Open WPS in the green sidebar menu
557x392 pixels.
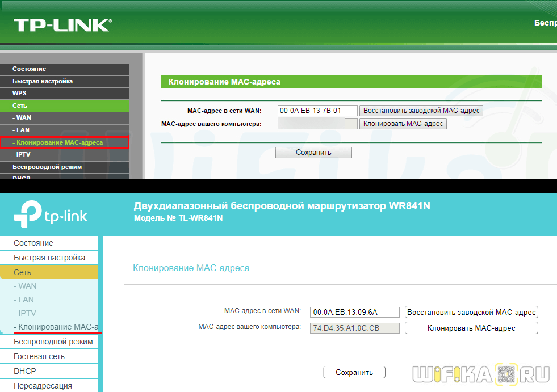click(x=19, y=93)
